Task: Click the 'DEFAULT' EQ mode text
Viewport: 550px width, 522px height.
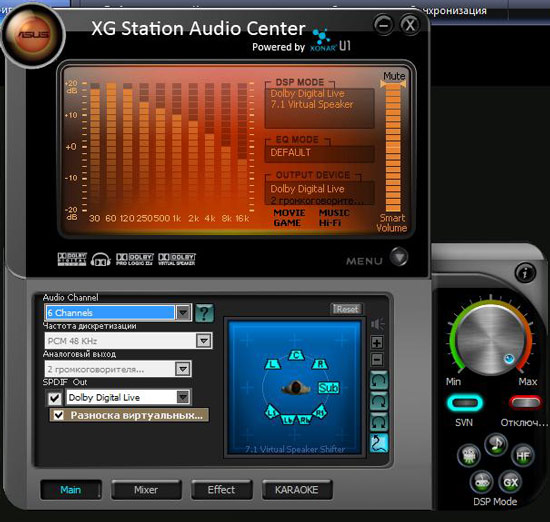Action: tap(290, 153)
